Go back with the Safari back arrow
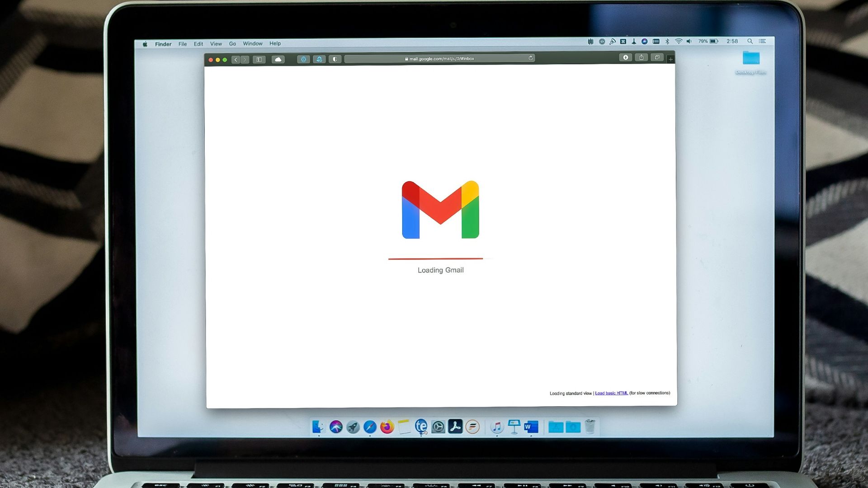 [x=236, y=60]
